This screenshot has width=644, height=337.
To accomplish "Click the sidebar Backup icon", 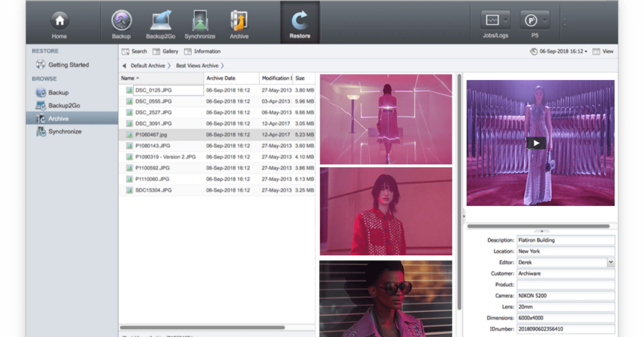I will coord(41,92).
